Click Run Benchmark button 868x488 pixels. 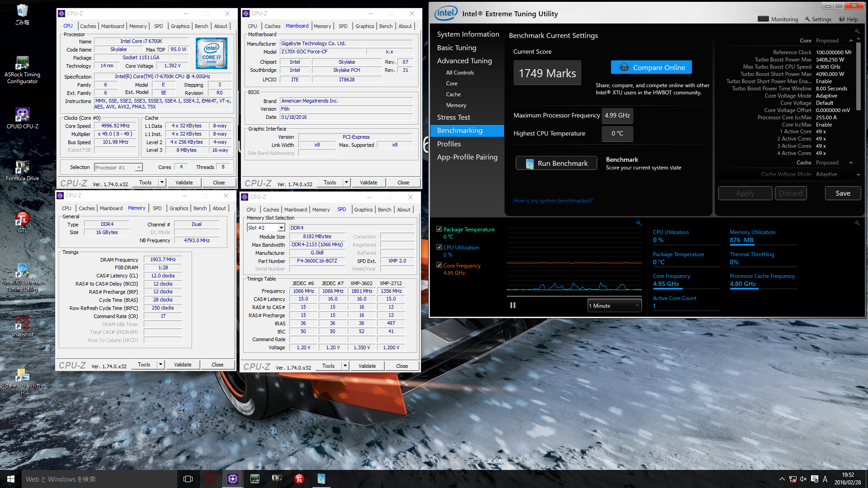556,163
